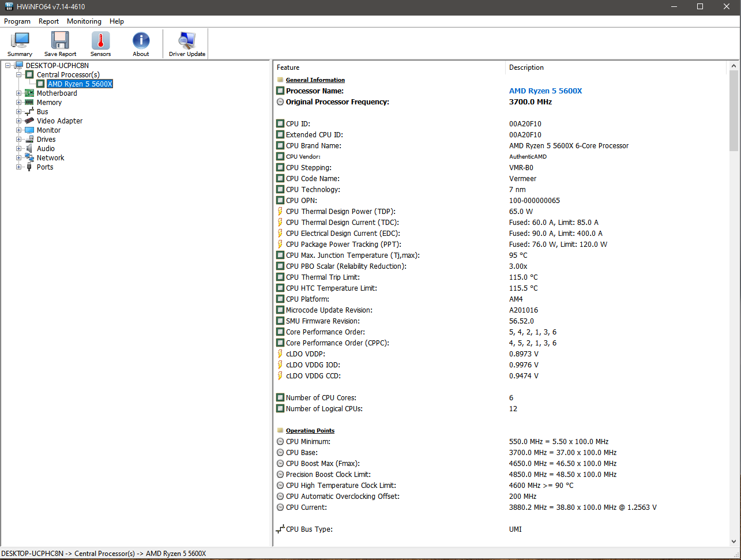Click the Feature column header
This screenshot has width=741, height=560.
coord(389,67)
